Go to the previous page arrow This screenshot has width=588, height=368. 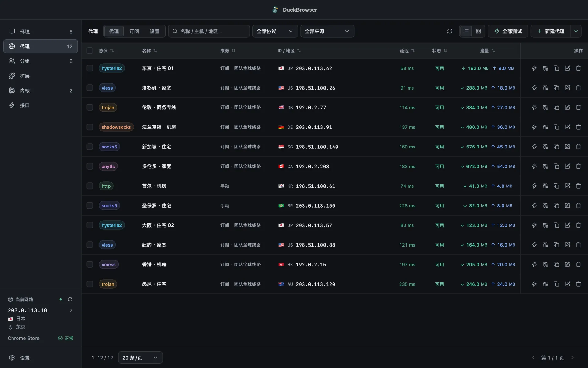pyautogui.click(x=533, y=358)
